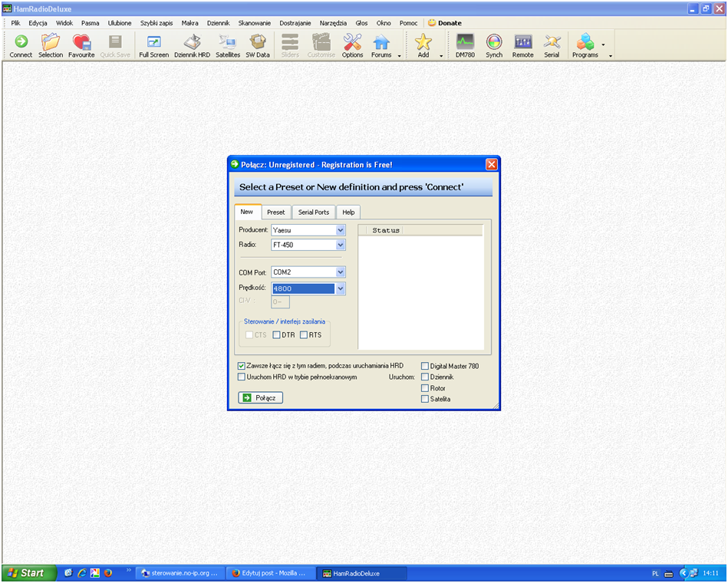Click the Serial toolbar icon
This screenshot has height=583, width=728.
coord(552,46)
